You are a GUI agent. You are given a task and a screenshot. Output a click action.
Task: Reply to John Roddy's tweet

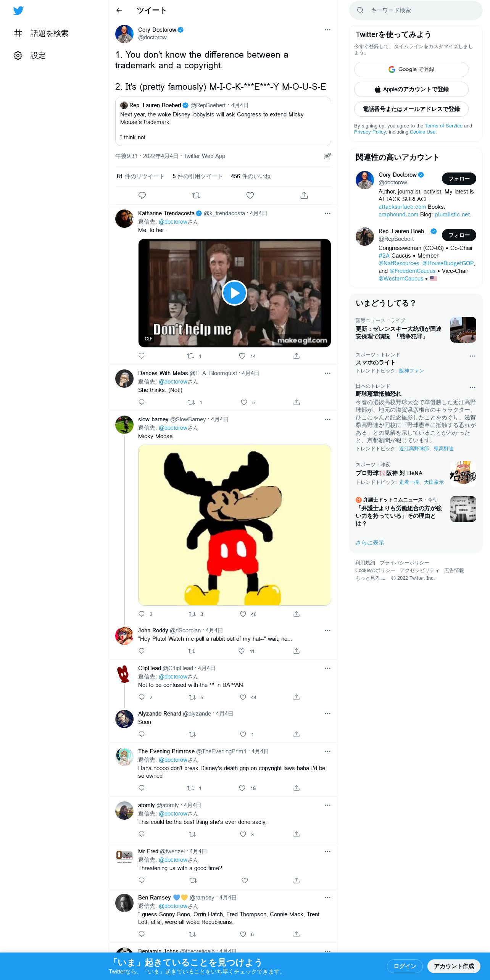[142, 651]
